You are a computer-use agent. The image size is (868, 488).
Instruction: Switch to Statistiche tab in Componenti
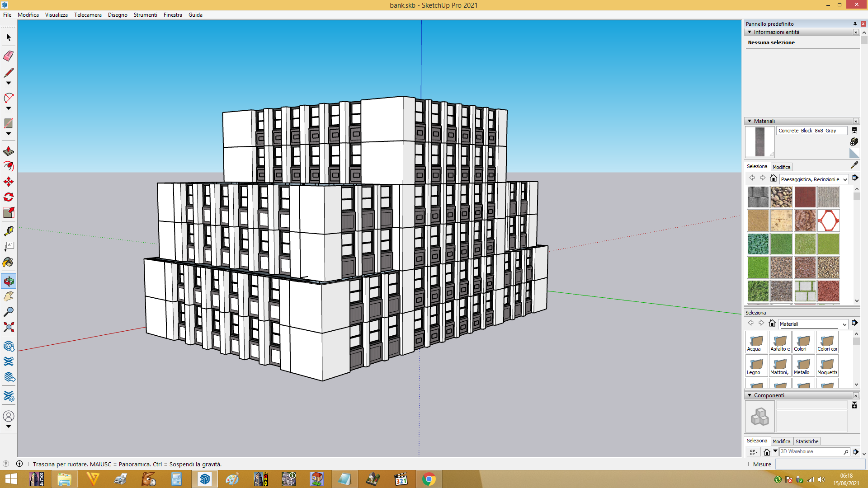tap(807, 441)
